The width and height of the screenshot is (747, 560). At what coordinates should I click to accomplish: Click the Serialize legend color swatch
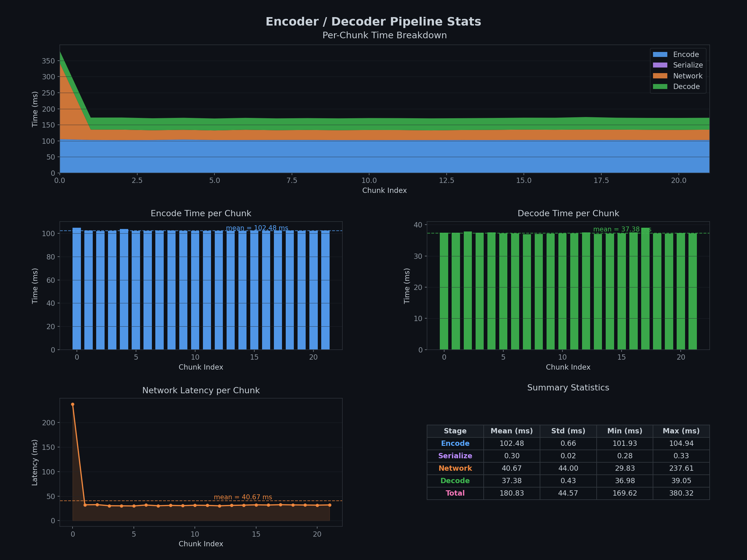click(660, 65)
